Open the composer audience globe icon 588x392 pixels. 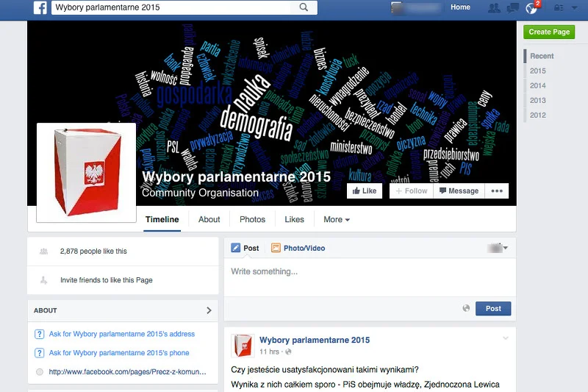point(466,308)
